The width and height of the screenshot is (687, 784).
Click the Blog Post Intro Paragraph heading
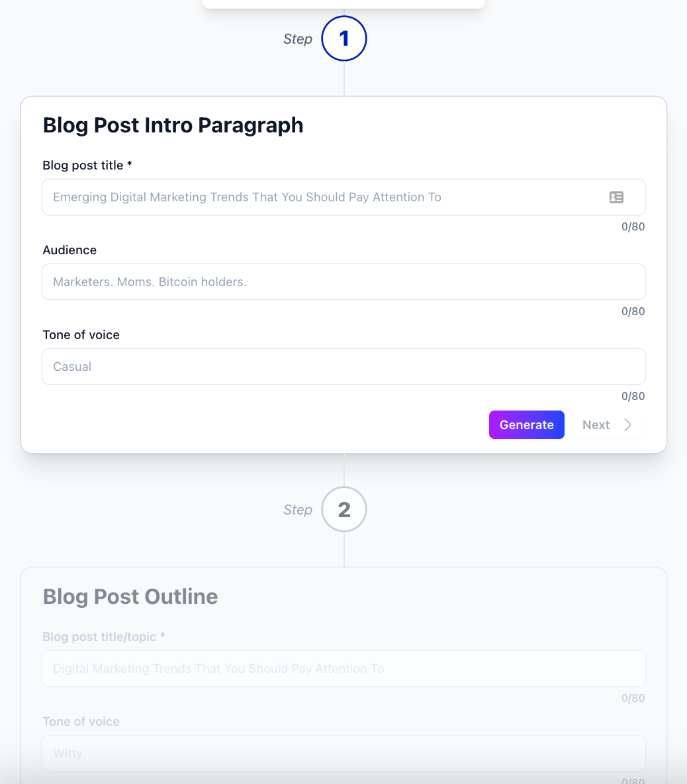coord(173,125)
